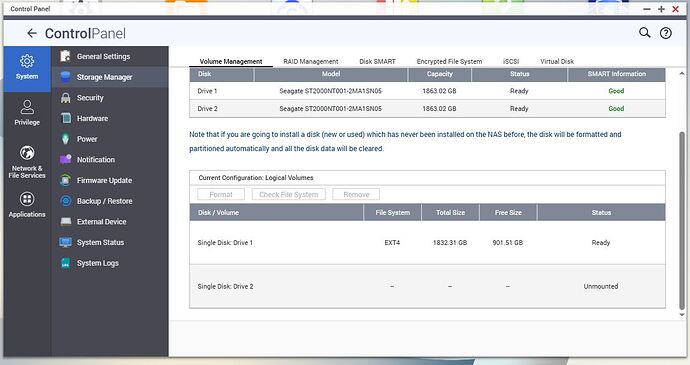
Task: Click the back arrow beside ControlPanel
Action: click(x=32, y=33)
